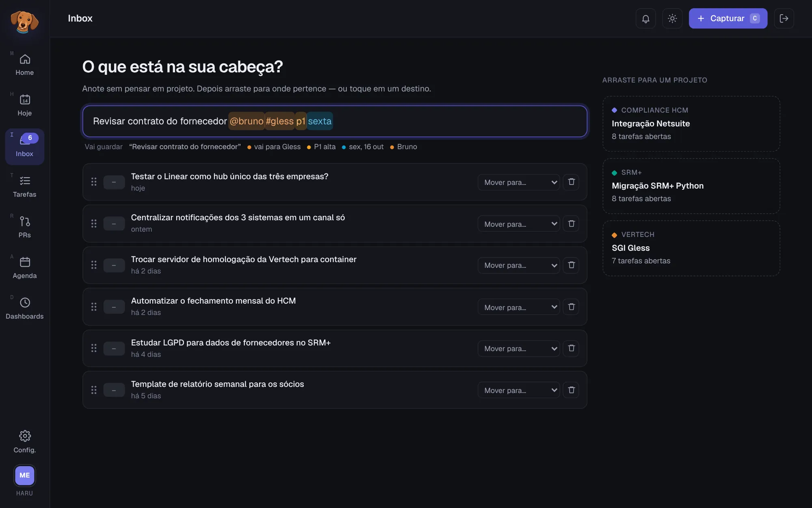Click the Capturar button
The image size is (812, 508).
coord(728,18)
